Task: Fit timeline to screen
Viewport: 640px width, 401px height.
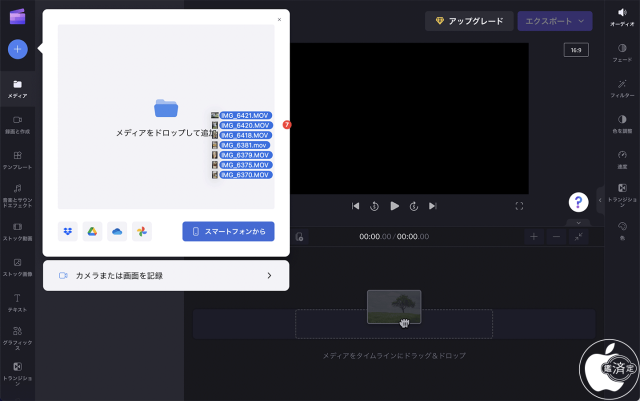Action: (579, 237)
